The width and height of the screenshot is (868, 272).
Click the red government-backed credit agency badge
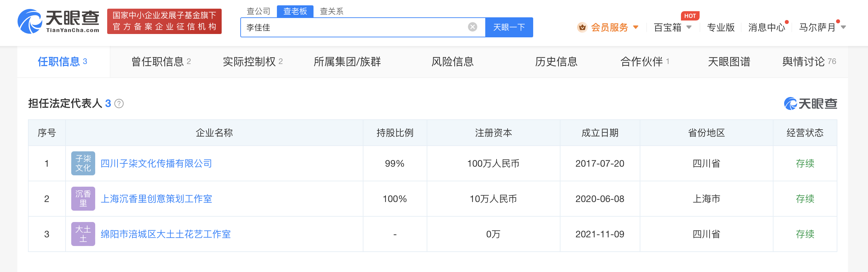click(164, 21)
